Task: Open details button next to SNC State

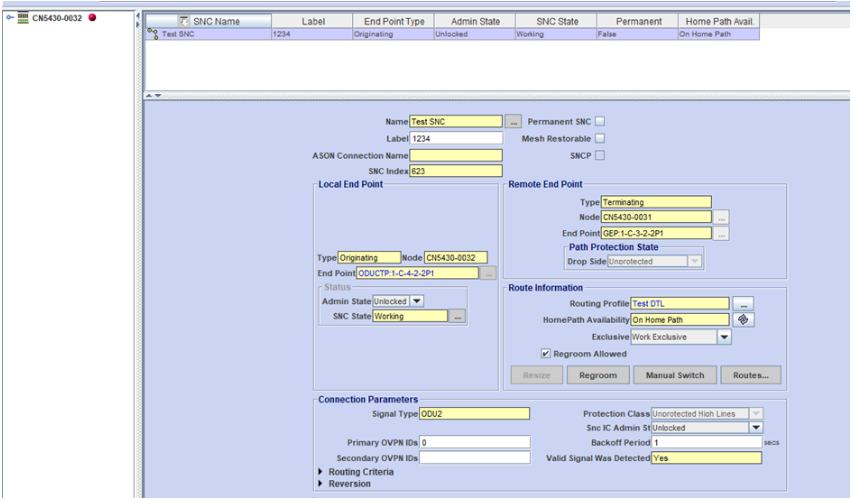Action: tap(458, 316)
